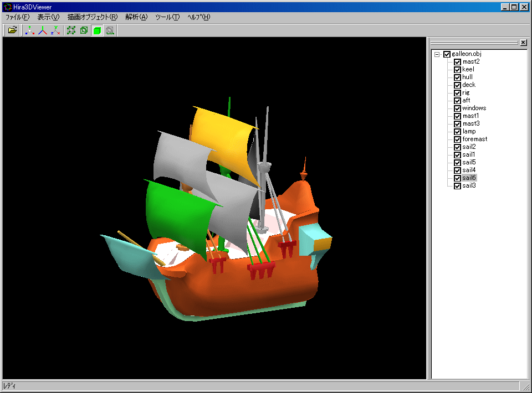
Task: Uncheck the selected sail6 checkbox
Action: click(457, 178)
